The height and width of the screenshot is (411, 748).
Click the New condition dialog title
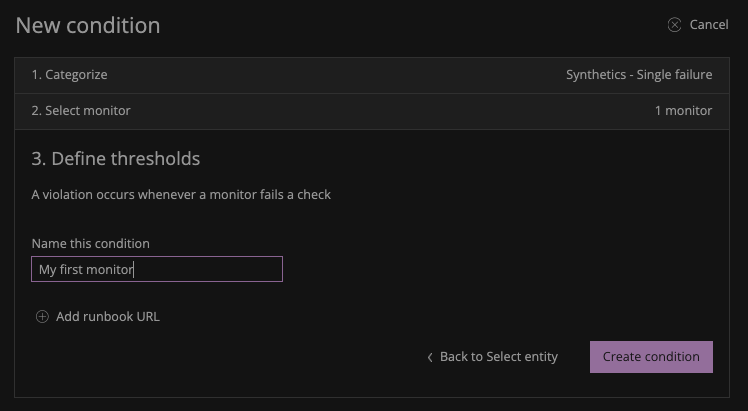click(x=88, y=26)
